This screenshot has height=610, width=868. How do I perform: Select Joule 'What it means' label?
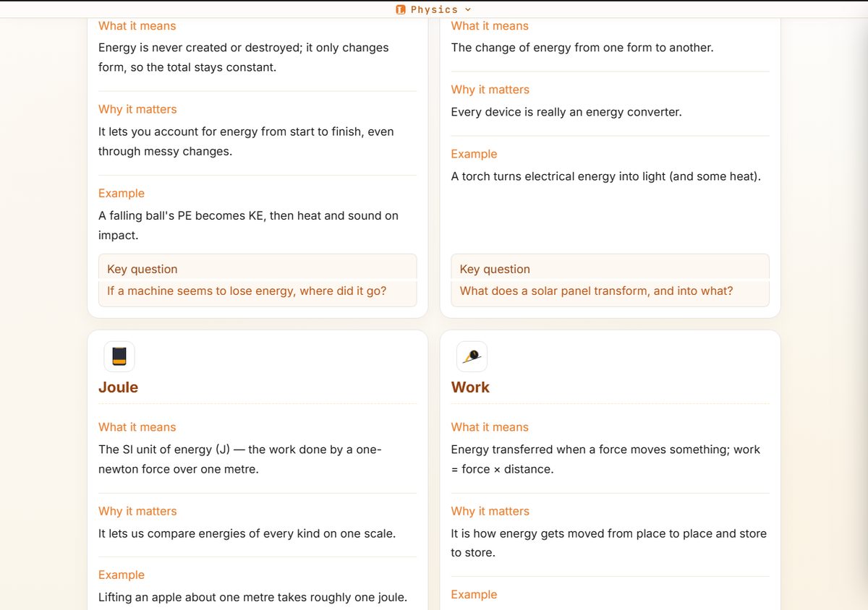click(137, 427)
